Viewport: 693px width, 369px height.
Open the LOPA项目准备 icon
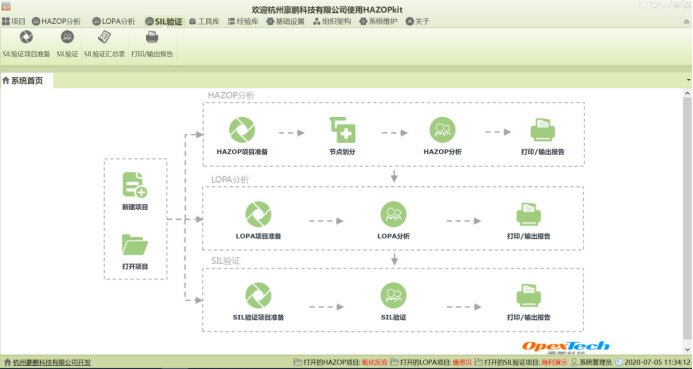click(x=258, y=214)
